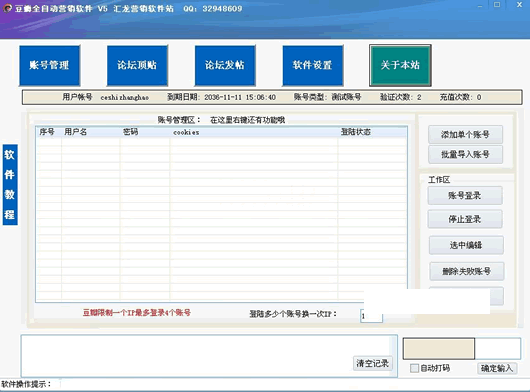
Task: Open the 账号管理 tab
Action: 49,65
